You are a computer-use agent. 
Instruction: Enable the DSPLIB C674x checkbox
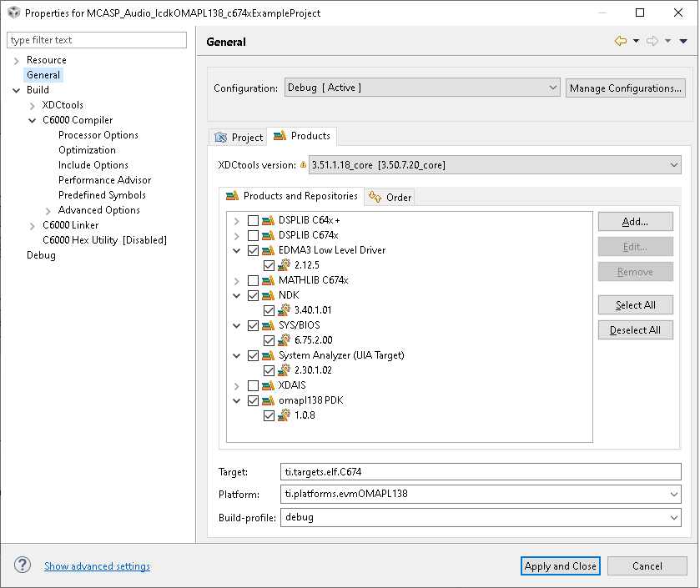[253, 235]
